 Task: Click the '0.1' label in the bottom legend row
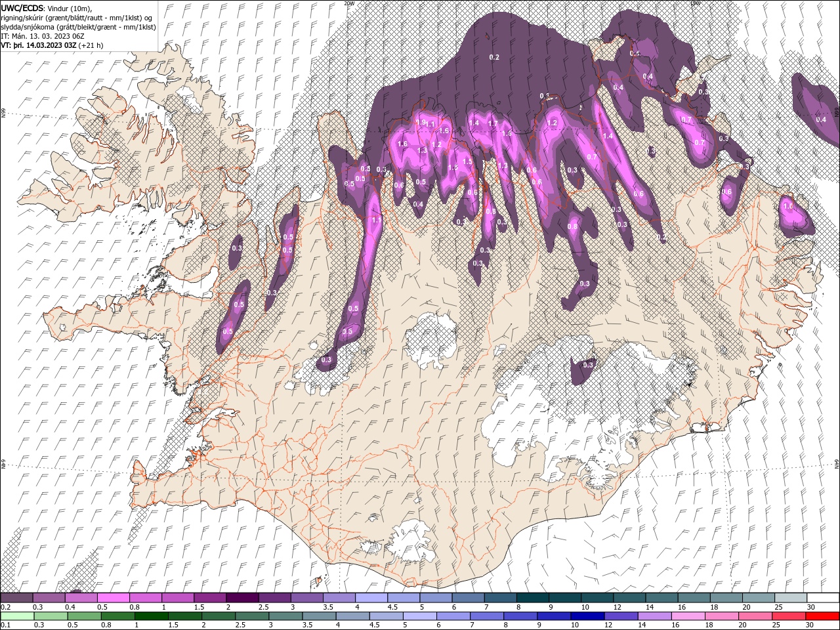5,625
